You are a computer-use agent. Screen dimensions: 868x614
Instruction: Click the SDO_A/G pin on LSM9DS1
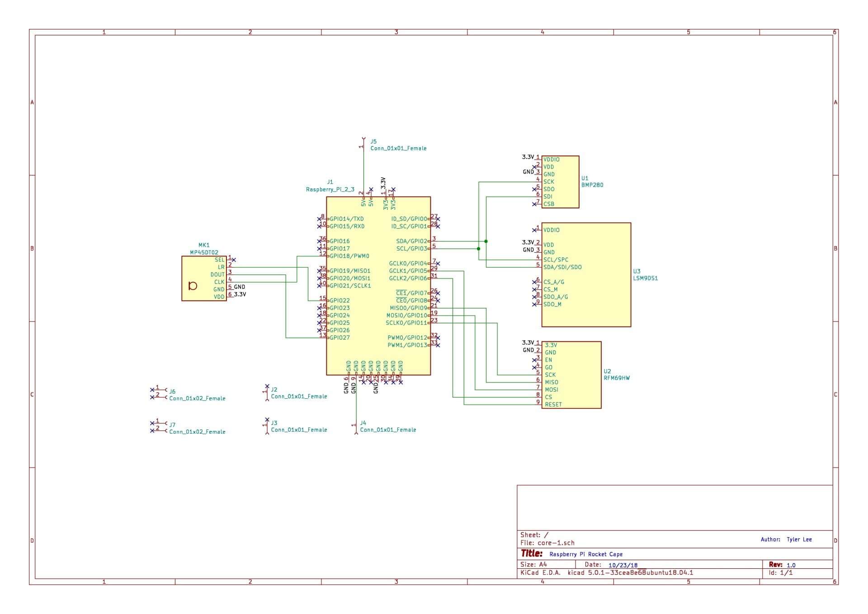[x=556, y=297]
